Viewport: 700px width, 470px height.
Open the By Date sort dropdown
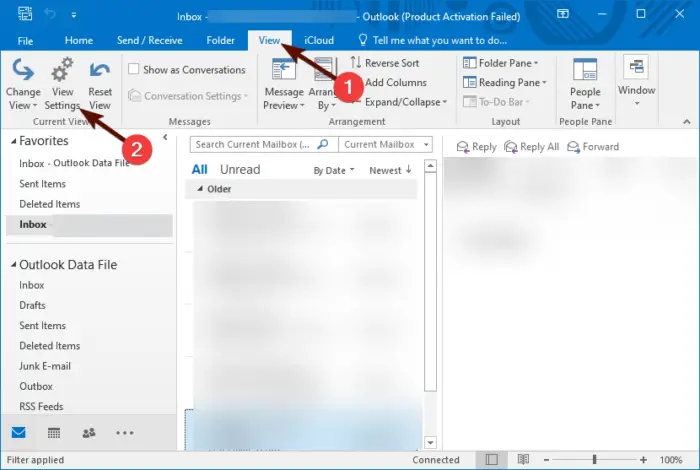334,170
